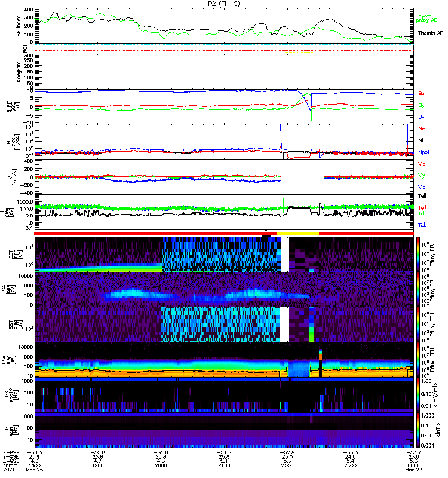Click the 2200 time tick label
The image size is (448, 478).
tap(287, 465)
